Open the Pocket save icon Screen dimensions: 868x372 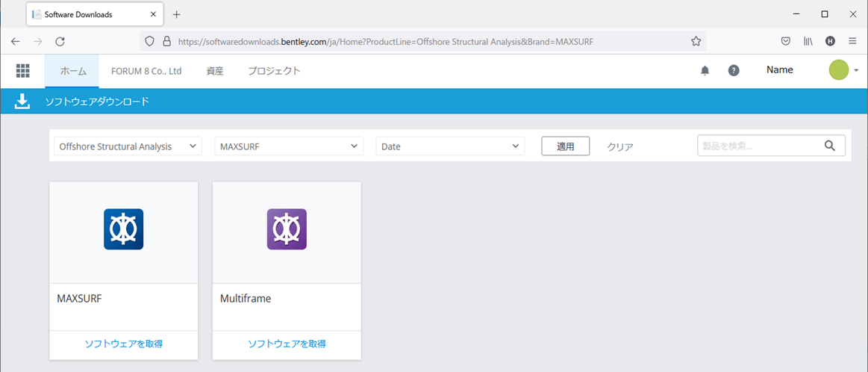785,41
